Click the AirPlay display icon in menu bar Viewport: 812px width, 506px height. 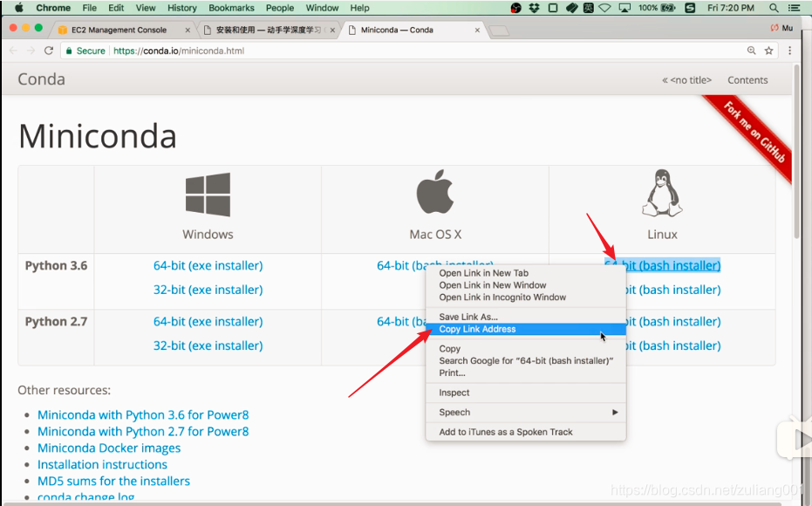pyautogui.click(x=624, y=8)
